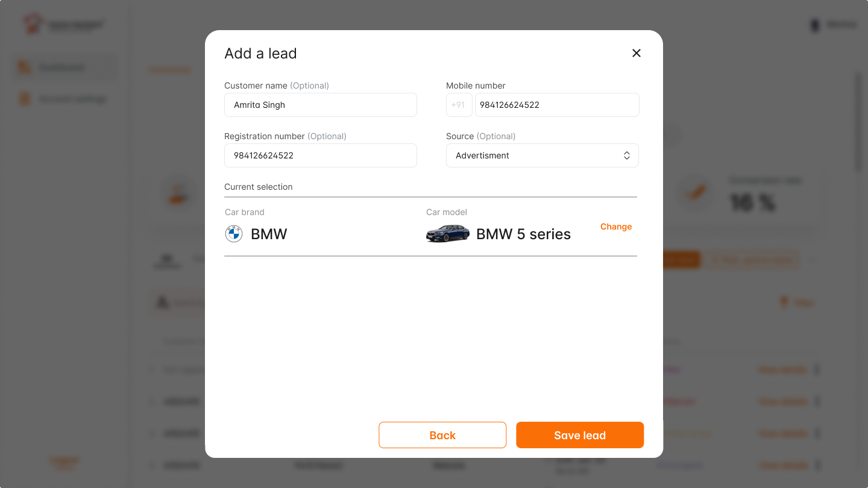Screen dimensions: 868x488
Task: Open the Source dropdown showing Advertisment
Action: (542, 155)
